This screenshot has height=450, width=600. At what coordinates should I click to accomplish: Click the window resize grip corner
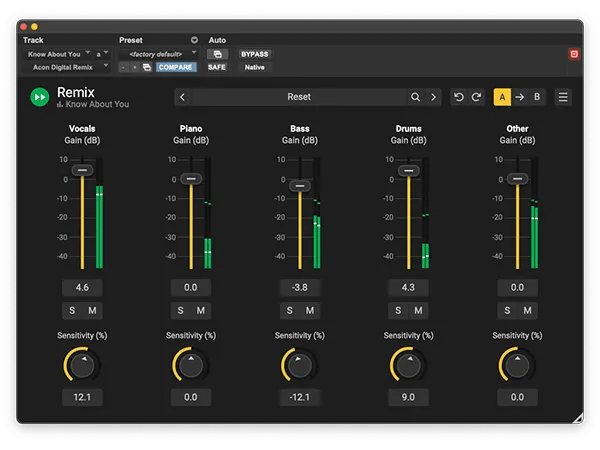coord(578,418)
